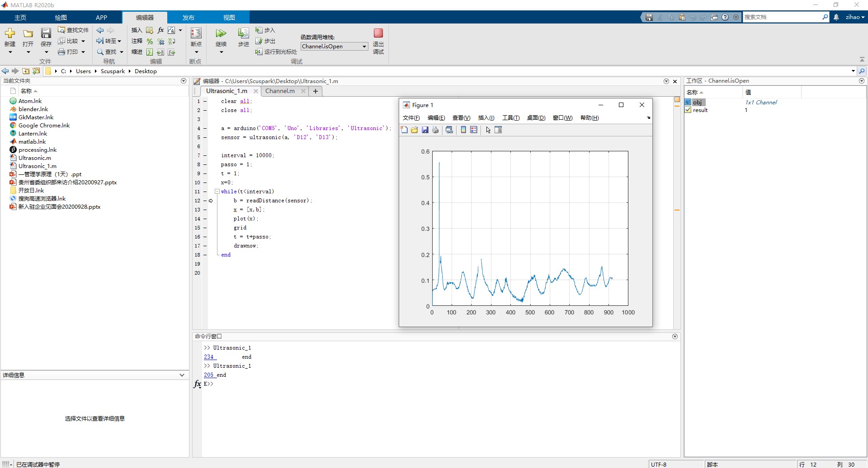Switch to the Channel.m editor tab

pos(280,91)
